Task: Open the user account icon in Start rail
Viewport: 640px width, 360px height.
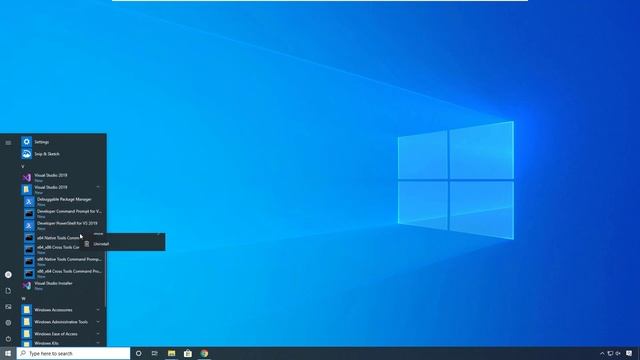Action: [x=8, y=275]
